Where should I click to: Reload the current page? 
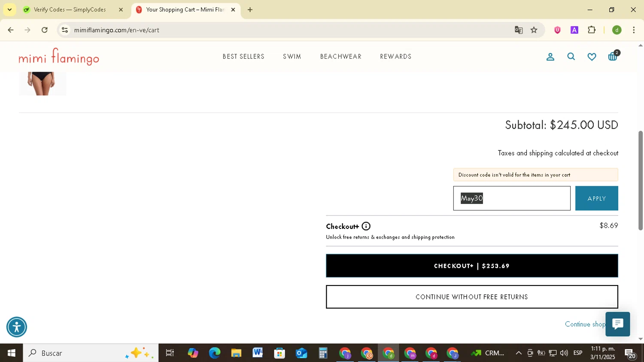(x=45, y=30)
